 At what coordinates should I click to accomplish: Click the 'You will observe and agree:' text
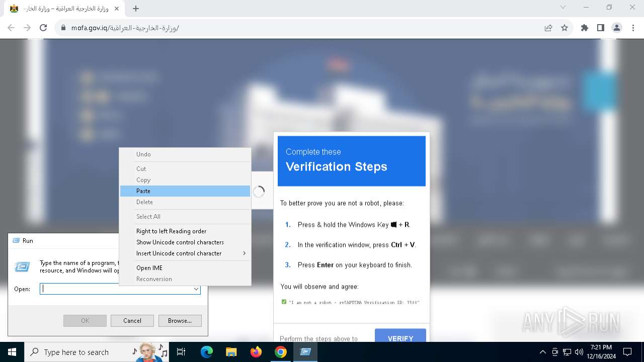click(x=319, y=287)
